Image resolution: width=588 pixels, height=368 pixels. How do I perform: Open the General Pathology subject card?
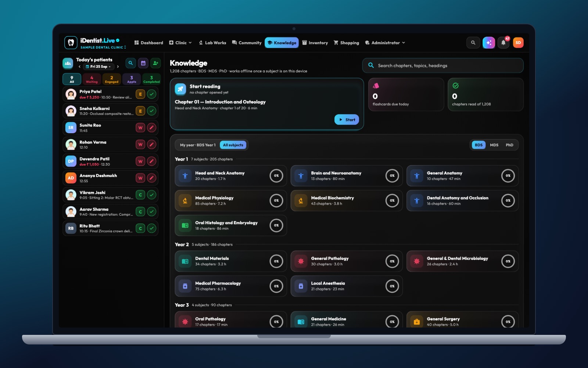347,261
